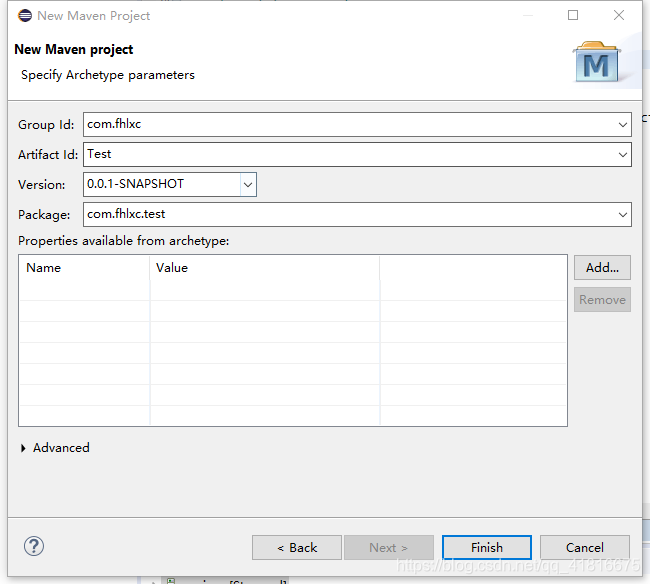This screenshot has width=650, height=584.
Task: Maximize the New Maven Project dialog
Action: (x=573, y=15)
